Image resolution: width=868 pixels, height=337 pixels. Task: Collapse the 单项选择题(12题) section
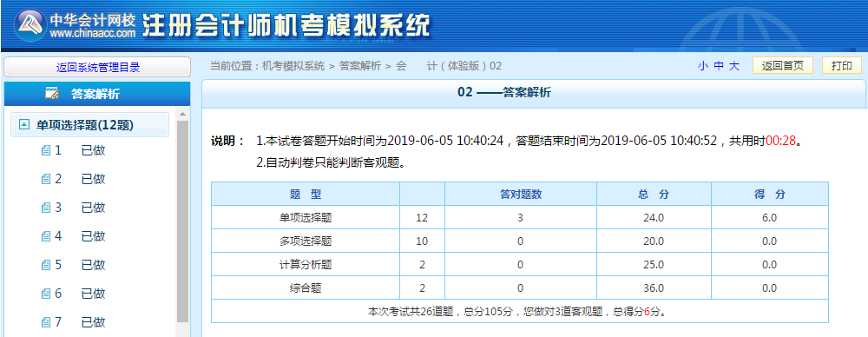coord(23,125)
